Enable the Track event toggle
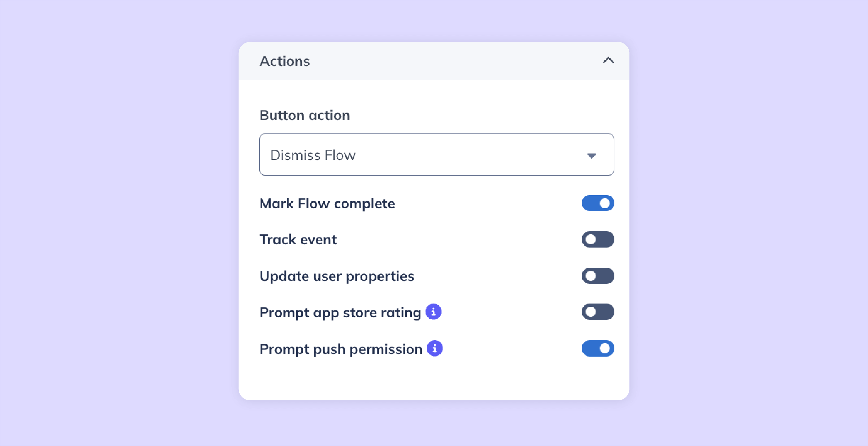 pyautogui.click(x=598, y=239)
